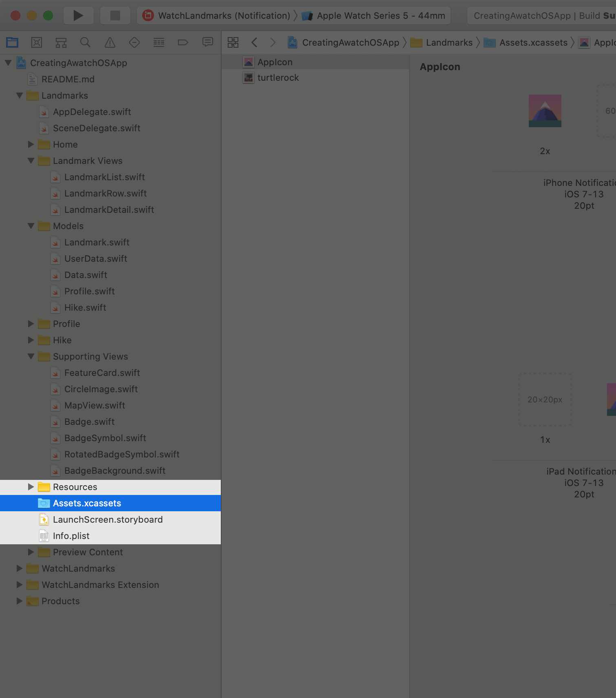Select LandmarkRow.swift
Viewport: 616px width, 698px height.
pos(110,193)
